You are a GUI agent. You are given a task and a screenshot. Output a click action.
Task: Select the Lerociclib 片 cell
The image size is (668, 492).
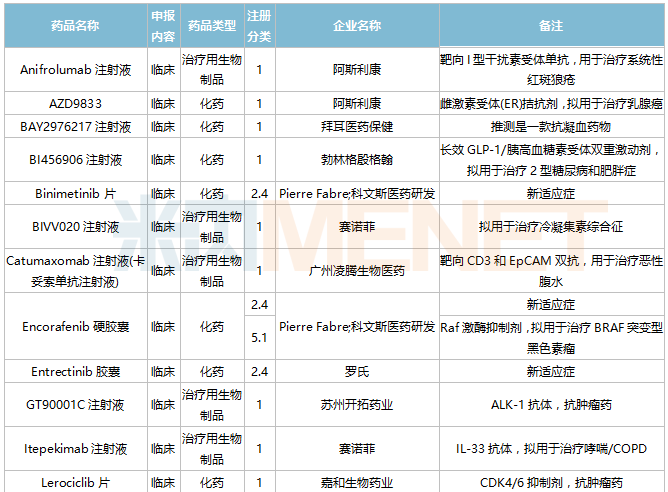pyautogui.click(x=75, y=482)
